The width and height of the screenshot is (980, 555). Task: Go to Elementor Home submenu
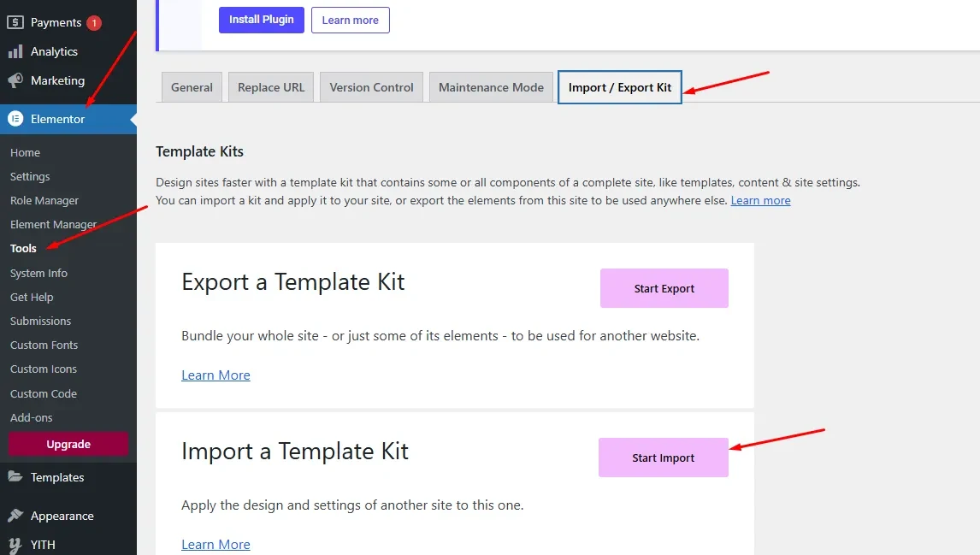(25, 152)
